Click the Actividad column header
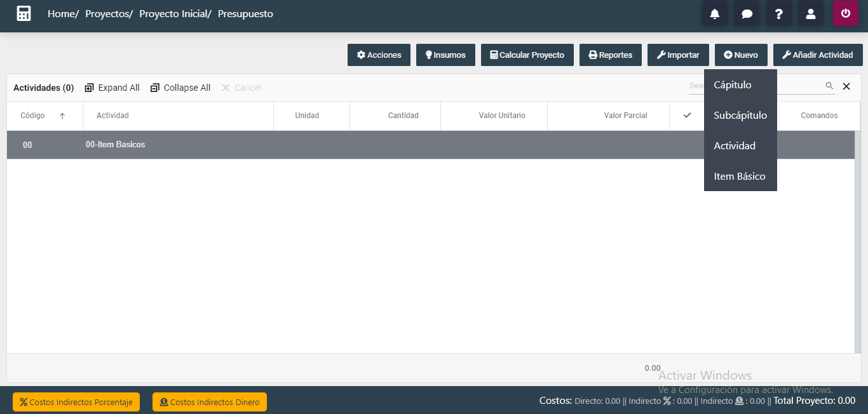The width and height of the screenshot is (868, 414). click(112, 116)
